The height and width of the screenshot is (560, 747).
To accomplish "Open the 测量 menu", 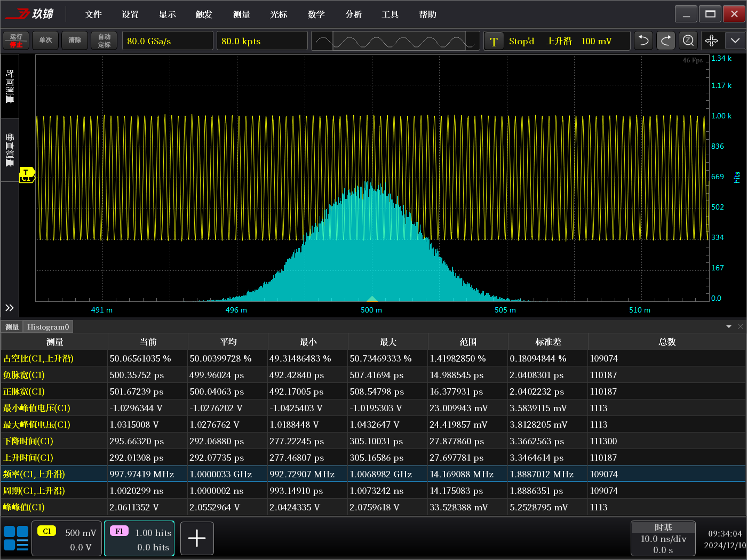I will 242,14.
